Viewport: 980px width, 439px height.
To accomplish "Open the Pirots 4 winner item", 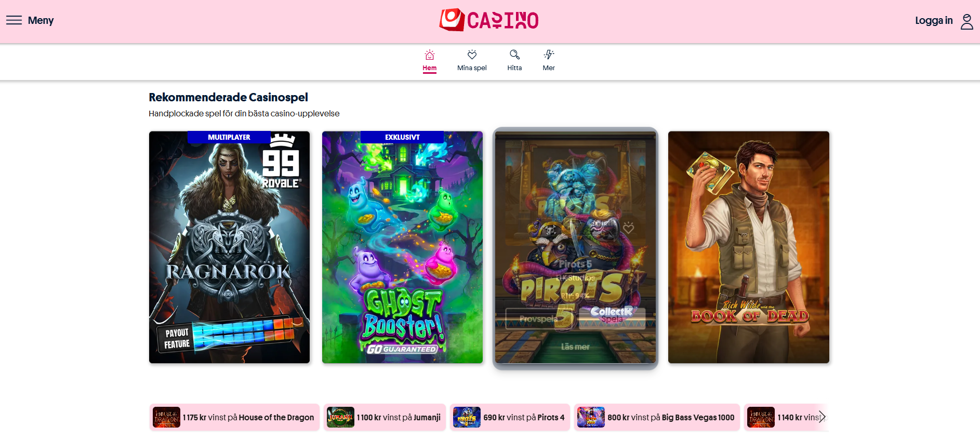I will tap(510, 417).
